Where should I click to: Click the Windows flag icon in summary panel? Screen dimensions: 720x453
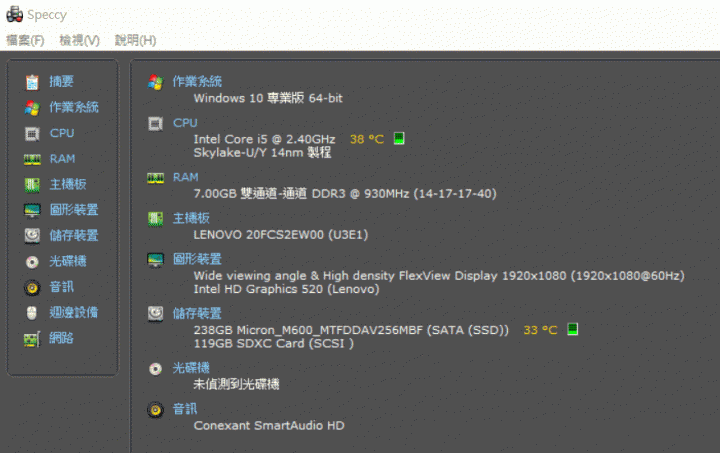155,83
